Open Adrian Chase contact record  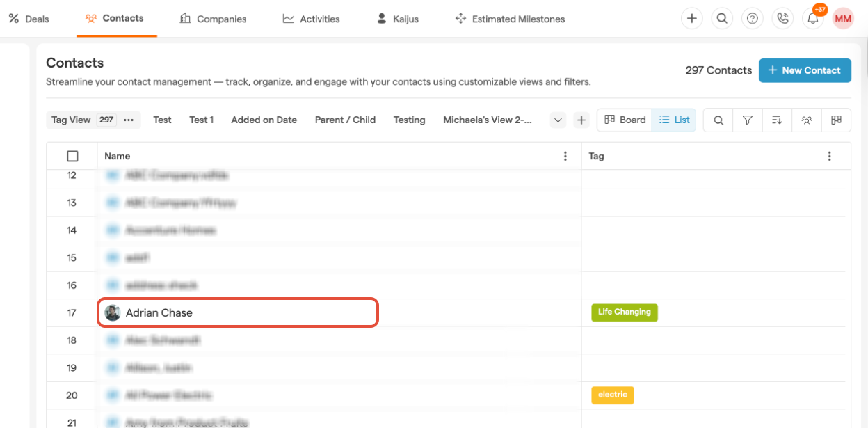[159, 312]
